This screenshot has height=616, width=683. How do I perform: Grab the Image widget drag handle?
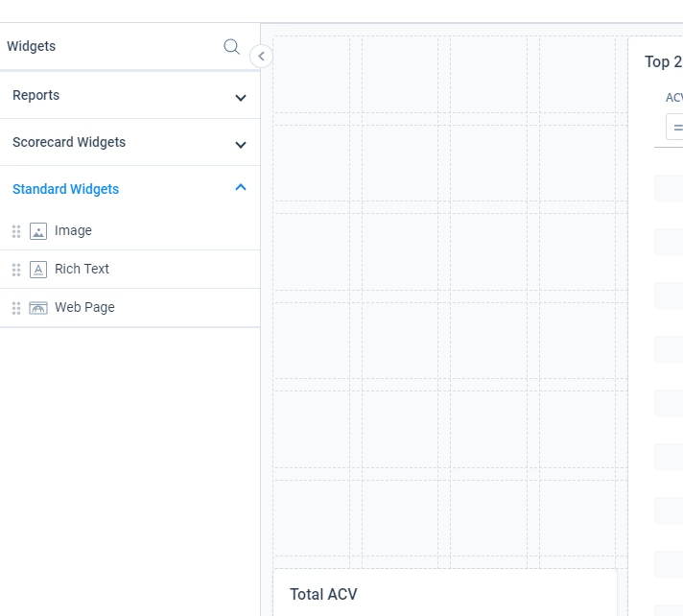tap(16, 231)
